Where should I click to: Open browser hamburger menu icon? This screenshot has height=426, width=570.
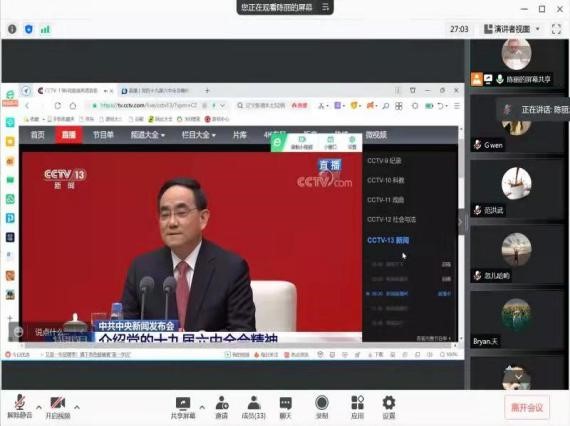(457, 106)
